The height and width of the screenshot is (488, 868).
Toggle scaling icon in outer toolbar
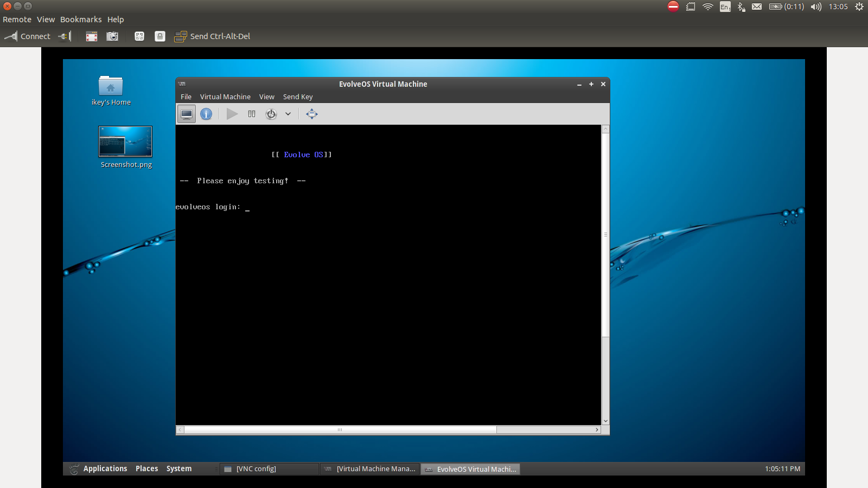pyautogui.click(x=139, y=36)
